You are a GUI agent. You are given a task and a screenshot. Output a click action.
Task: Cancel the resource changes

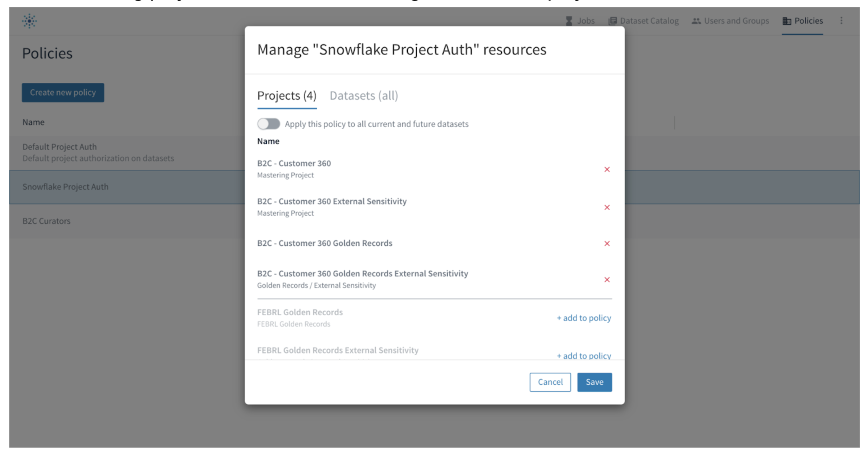[x=550, y=382]
